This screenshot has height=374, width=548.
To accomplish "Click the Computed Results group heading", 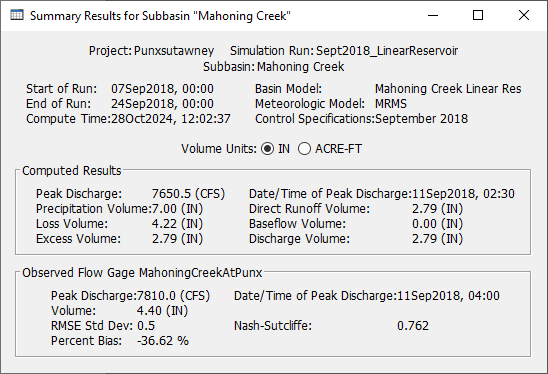I will click(72, 171).
